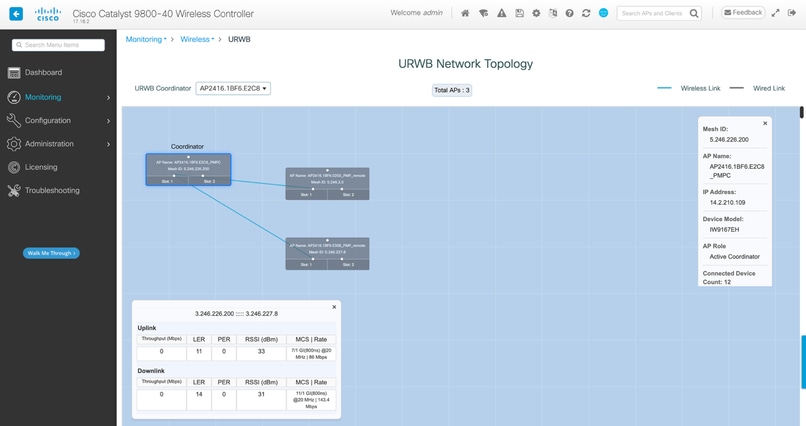Click Slot 1 of the Coordinator node
806x426 pixels.
167,181
